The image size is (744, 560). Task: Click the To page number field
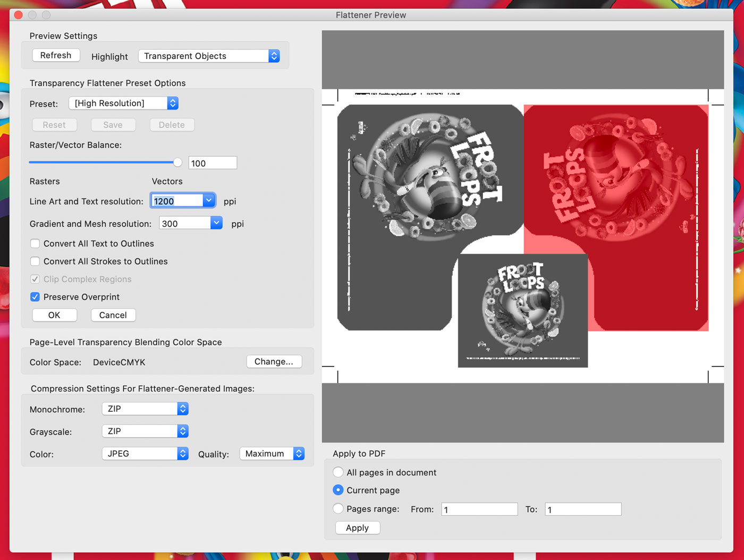tap(583, 509)
